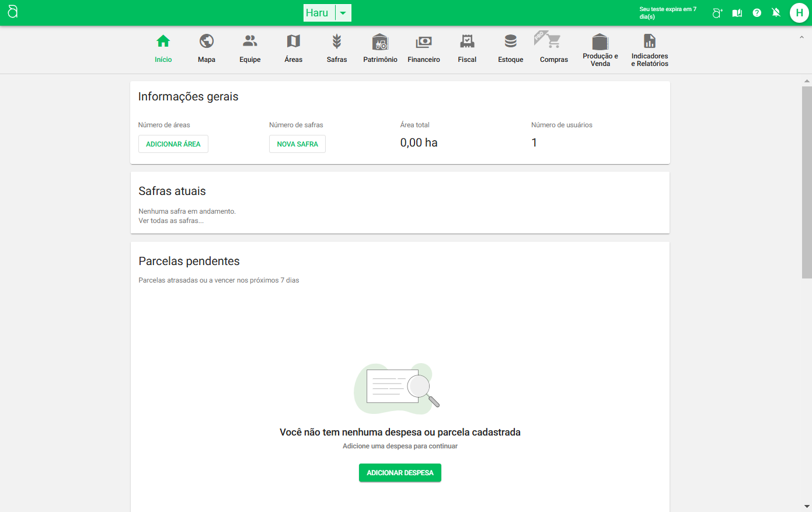The width and height of the screenshot is (812, 512).
Task: Open the Mapa globe icon
Action: pyautogui.click(x=207, y=41)
